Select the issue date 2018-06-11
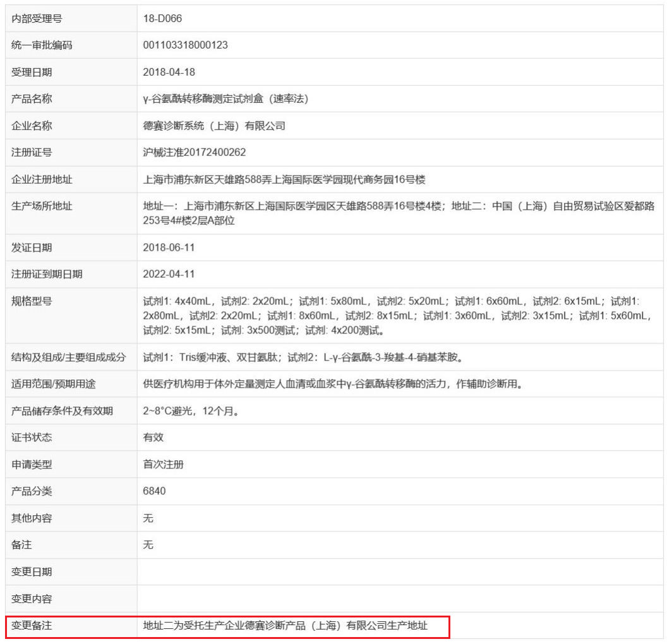The width and height of the screenshot is (667, 644). pyautogui.click(x=169, y=247)
